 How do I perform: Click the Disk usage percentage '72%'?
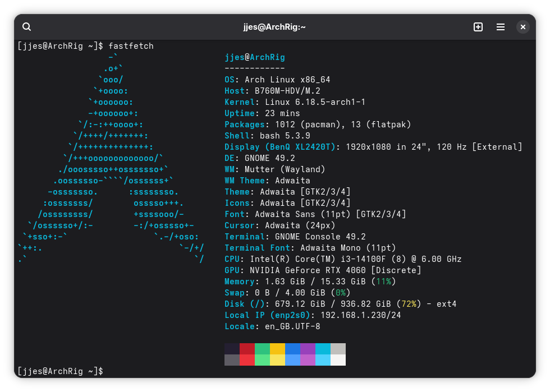tap(409, 304)
